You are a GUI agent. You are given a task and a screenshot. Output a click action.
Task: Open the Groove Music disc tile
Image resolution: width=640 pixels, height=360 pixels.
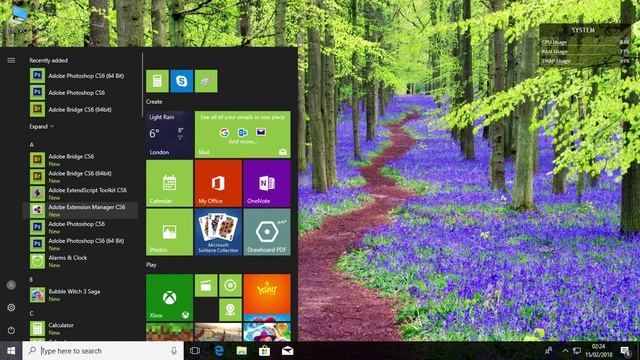230,285
